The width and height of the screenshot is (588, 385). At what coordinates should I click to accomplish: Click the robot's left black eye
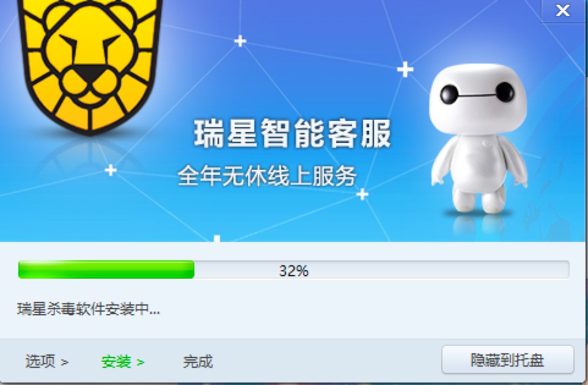click(449, 94)
